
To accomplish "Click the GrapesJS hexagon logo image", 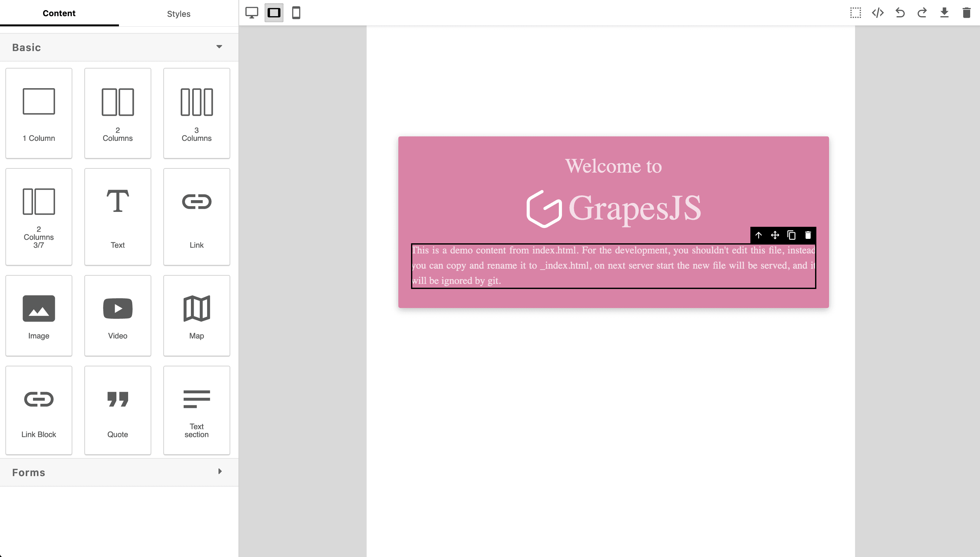I will pyautogui.click(x=544, y=209).
